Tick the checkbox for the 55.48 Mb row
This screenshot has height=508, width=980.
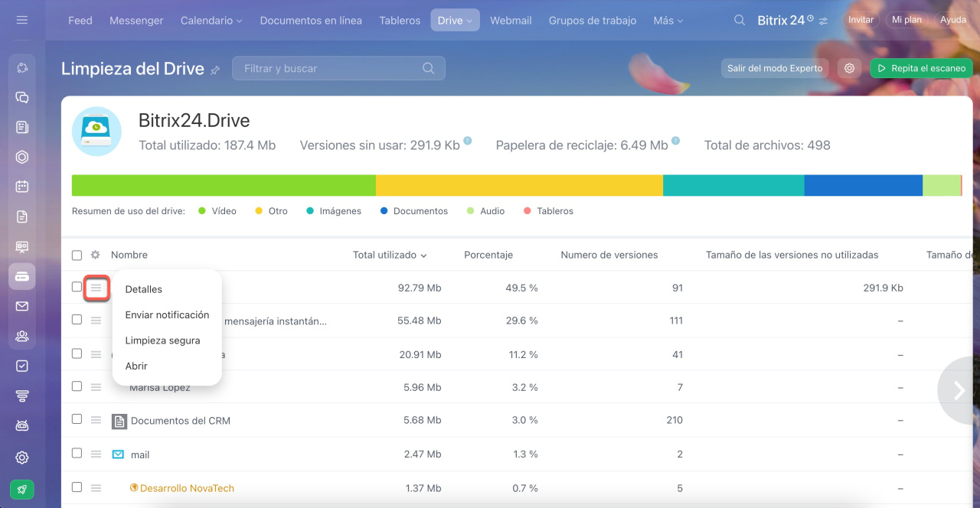[x=77, y=320]
